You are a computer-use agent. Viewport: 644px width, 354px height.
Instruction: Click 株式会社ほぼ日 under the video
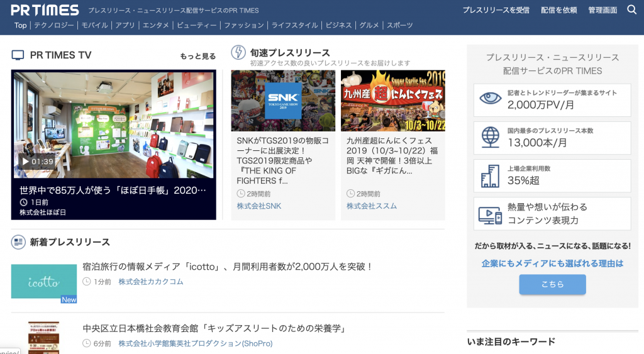click(x=43, y=213)
